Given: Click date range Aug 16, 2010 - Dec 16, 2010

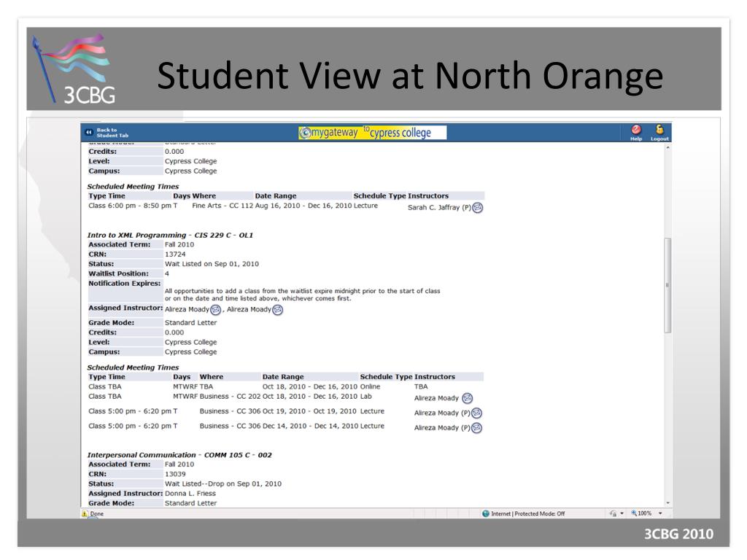Looking at the screenshot, I should pos(303,206).
